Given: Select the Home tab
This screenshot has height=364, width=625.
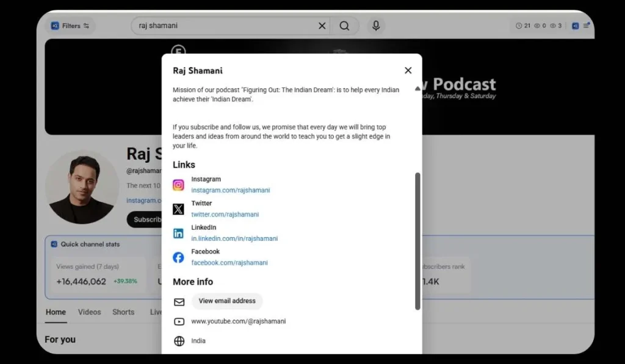Looking at the screenshot, I should pos(56,312).
